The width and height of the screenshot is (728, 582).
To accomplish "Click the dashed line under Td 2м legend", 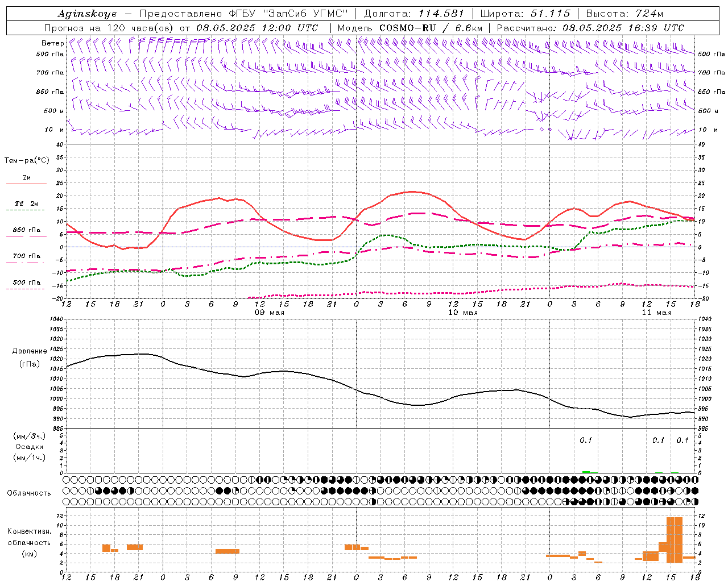I will 26,210.
